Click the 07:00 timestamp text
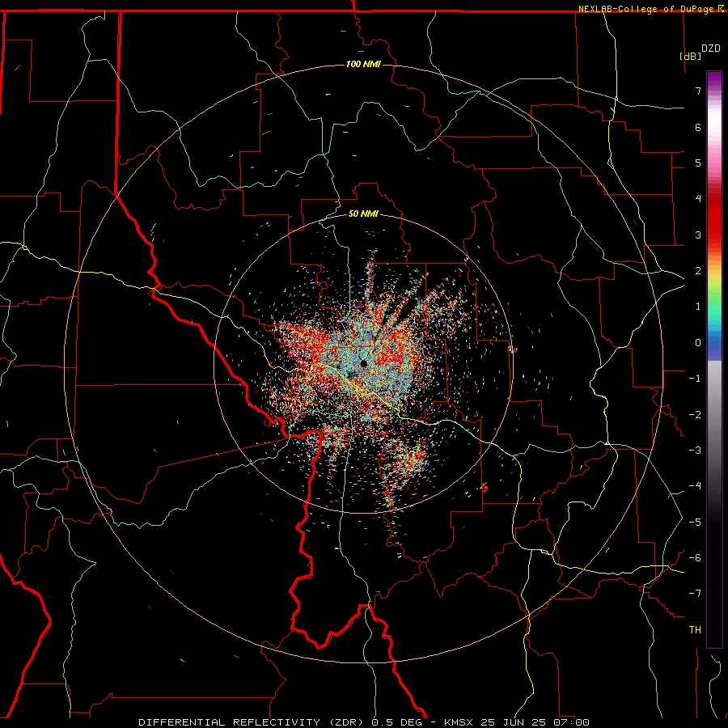Image resolution: width=728 pixels, height=728 pixels. tap(572, 722)
